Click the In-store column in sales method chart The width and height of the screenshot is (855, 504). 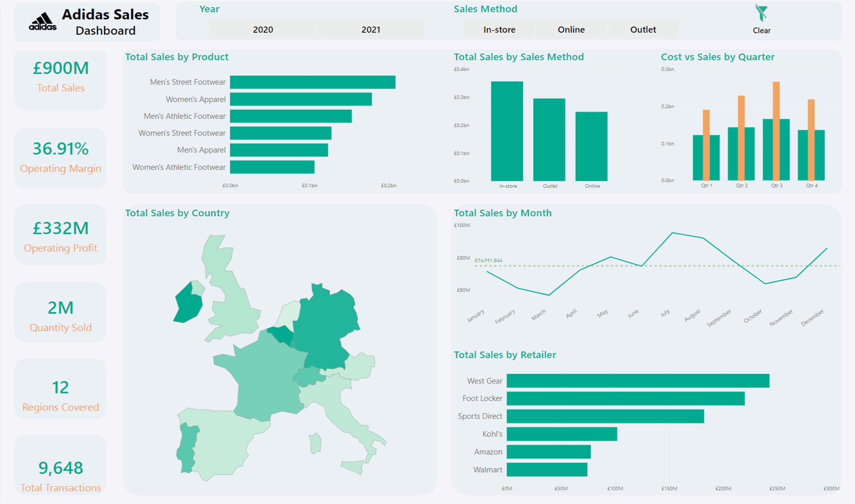point(507,131)
